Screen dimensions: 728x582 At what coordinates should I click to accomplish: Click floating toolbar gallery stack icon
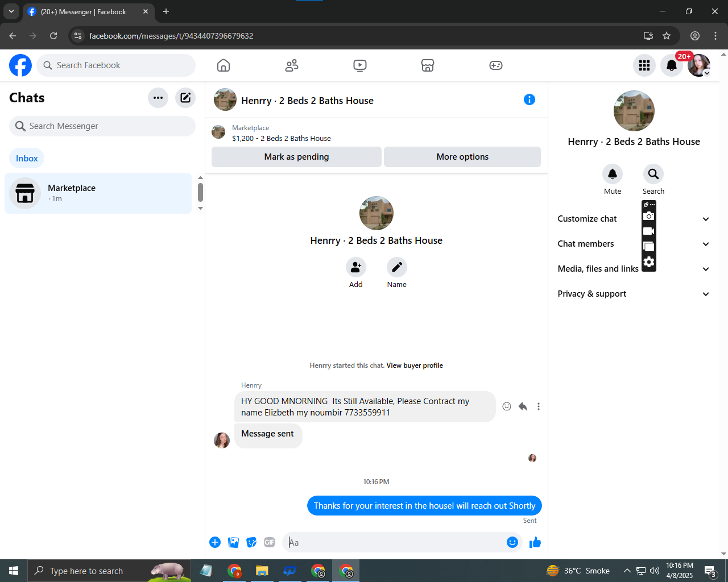tap(649, 247)
